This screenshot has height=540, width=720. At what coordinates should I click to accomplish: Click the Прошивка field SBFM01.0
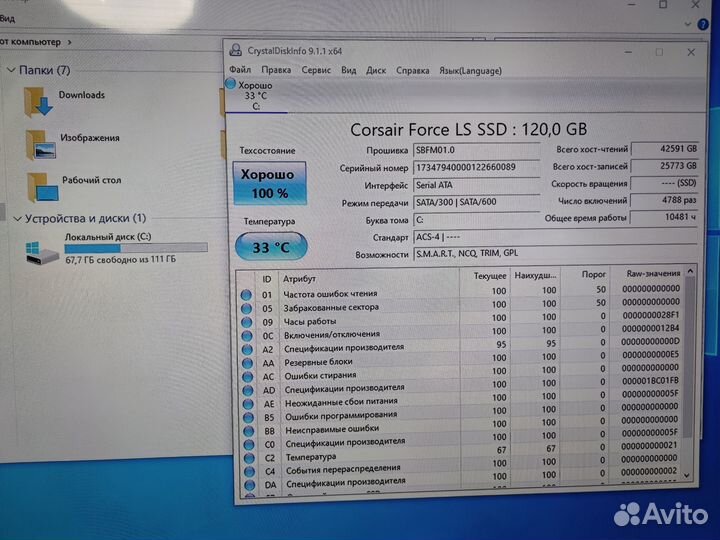coord(476,150)
